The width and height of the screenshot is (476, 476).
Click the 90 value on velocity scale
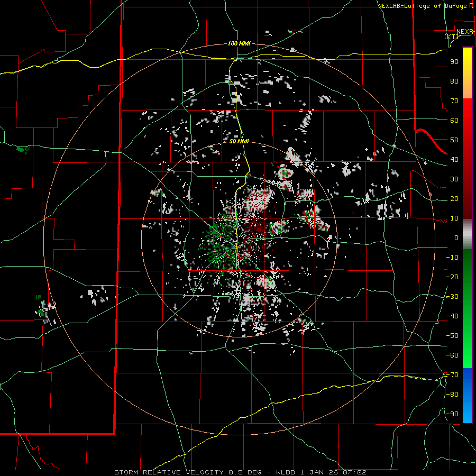(x=454, y=62)
